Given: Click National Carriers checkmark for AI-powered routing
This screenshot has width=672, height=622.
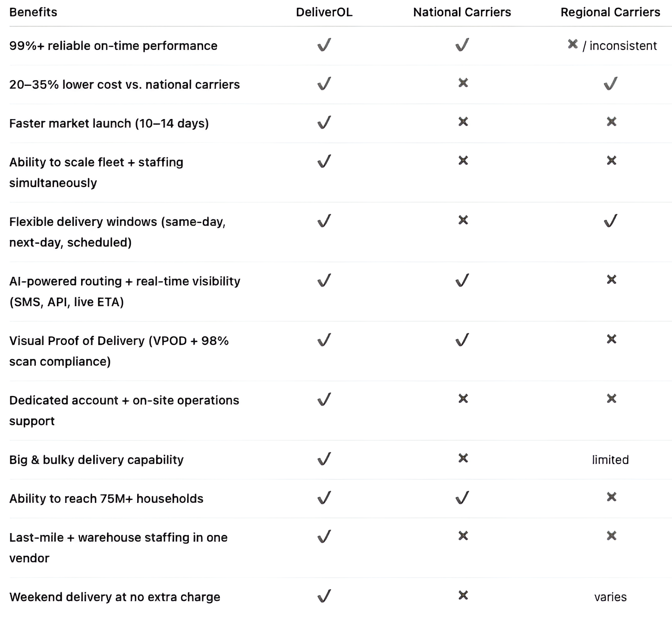Looking at the screenshot, I should (x=462, y=280).
